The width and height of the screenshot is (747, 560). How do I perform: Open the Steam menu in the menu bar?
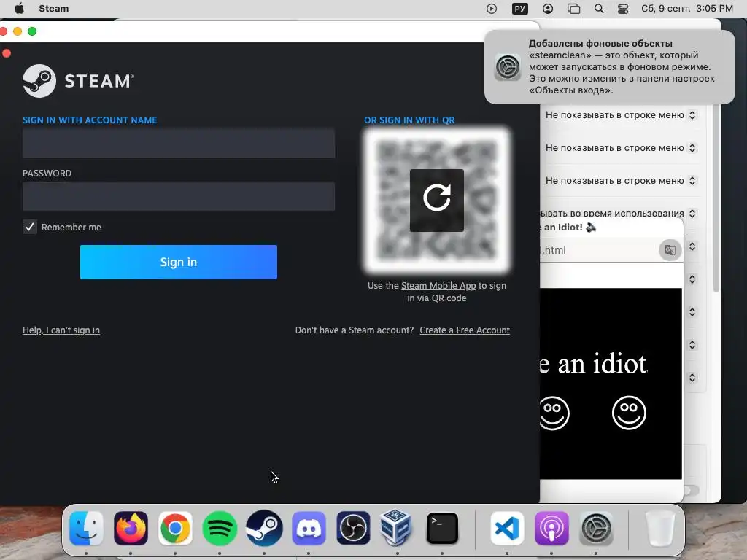pyautogui.click(x=54, y=9)
